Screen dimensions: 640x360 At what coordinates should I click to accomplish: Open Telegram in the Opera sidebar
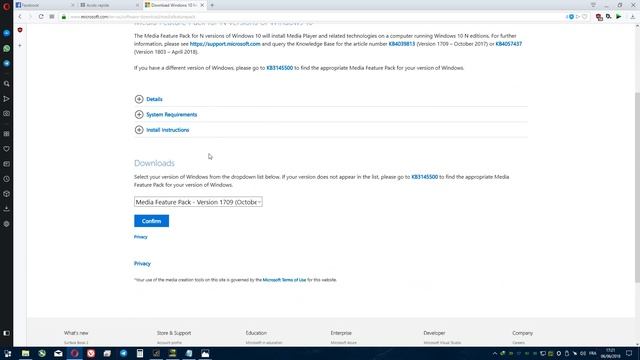pyautogui.click(x=7, y=63)
